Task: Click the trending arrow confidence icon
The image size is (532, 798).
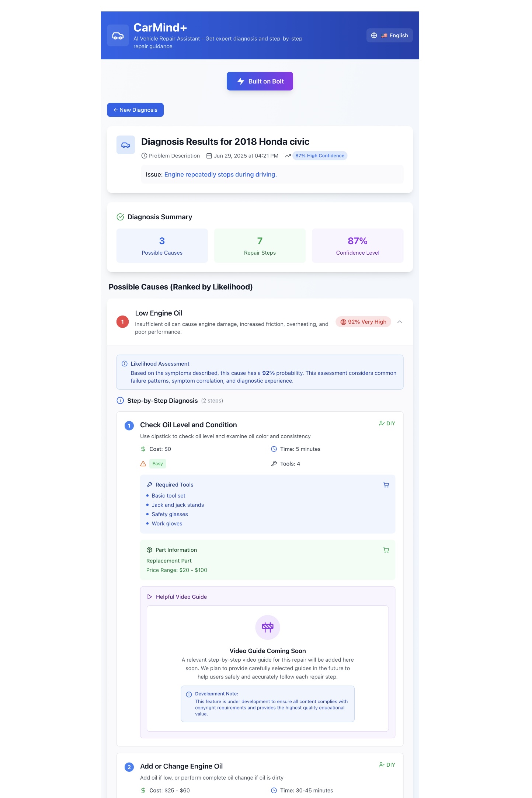Action: pyautogui.click(x=288, y=156)
